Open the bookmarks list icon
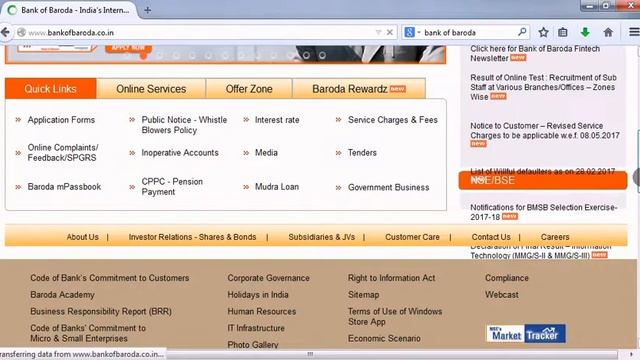 pyautogui.click(x=562, y=32)
